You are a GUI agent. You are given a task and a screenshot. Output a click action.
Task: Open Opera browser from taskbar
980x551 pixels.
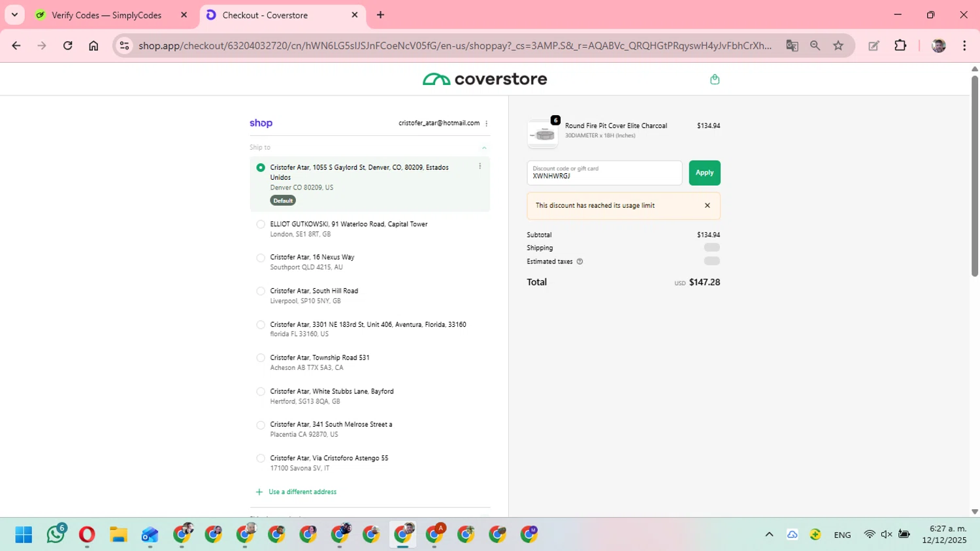point(87,535)
